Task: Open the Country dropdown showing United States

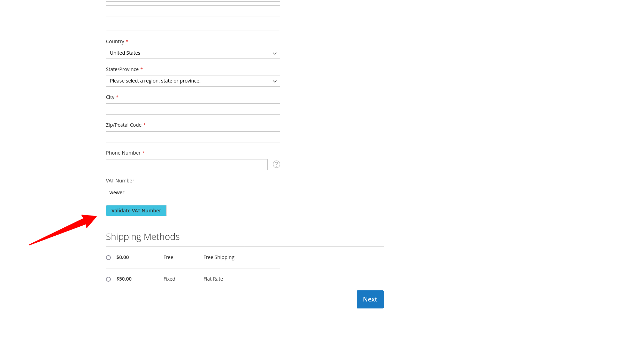Action: point(193,53)
